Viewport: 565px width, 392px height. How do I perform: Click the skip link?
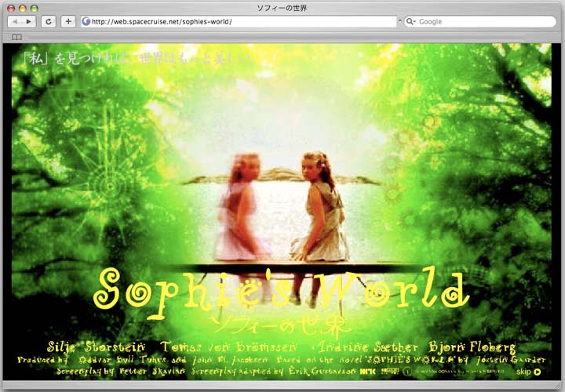pos(523,372)
